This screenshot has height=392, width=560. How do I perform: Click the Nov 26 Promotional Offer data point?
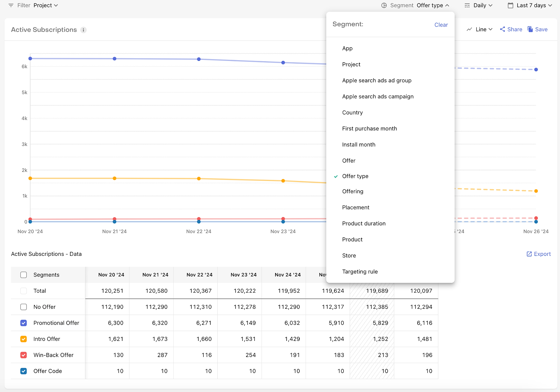[536, 70]
